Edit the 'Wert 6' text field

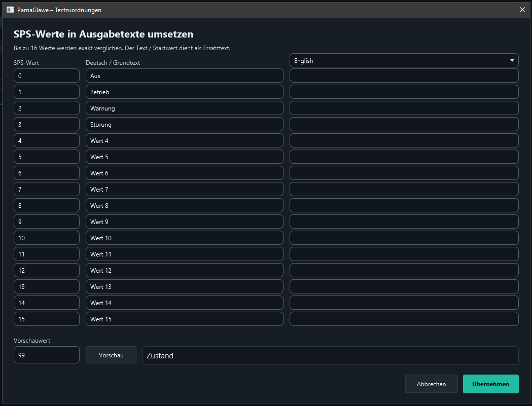[184, 173]
